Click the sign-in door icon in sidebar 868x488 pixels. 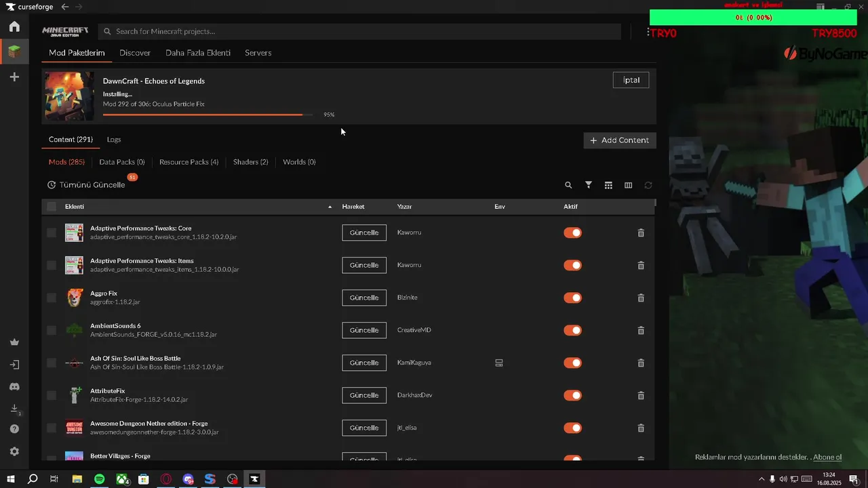(14, 365)
